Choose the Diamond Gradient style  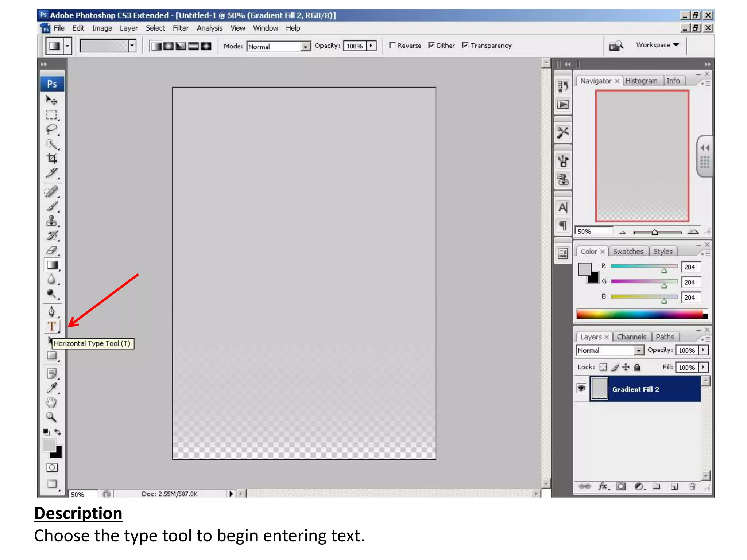(x=206, y=46)
